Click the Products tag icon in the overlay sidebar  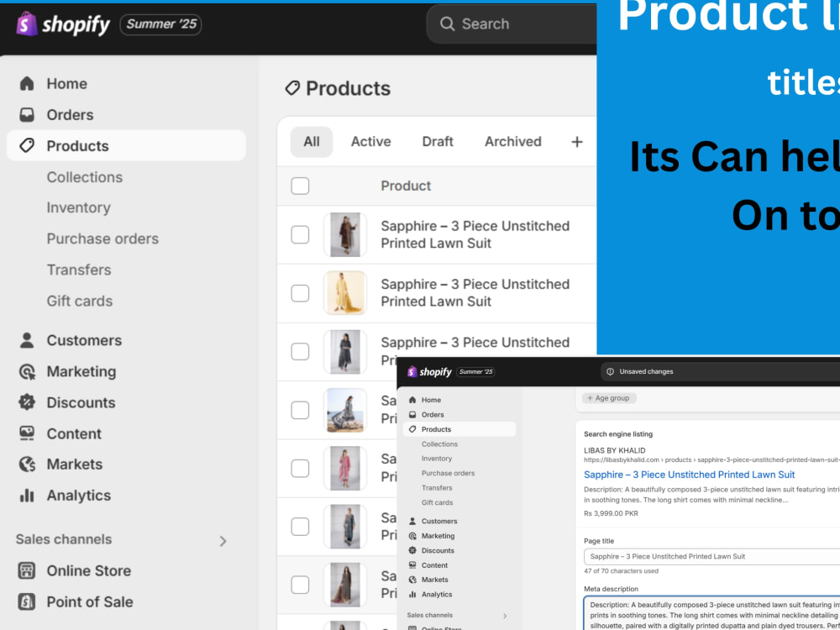tap(412, 429)
